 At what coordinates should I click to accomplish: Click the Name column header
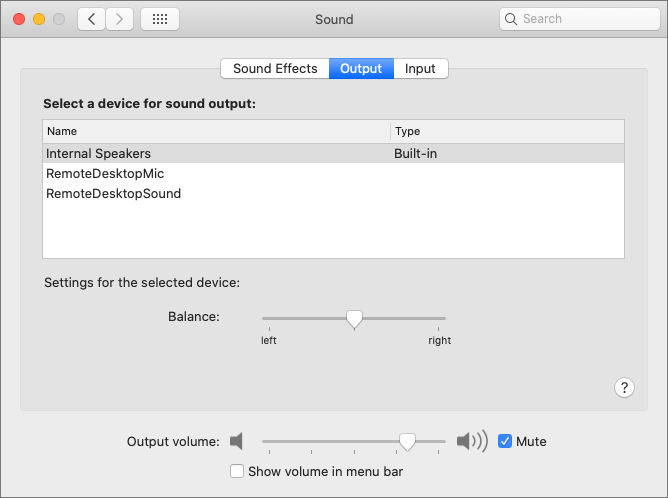tap(62, 131)
